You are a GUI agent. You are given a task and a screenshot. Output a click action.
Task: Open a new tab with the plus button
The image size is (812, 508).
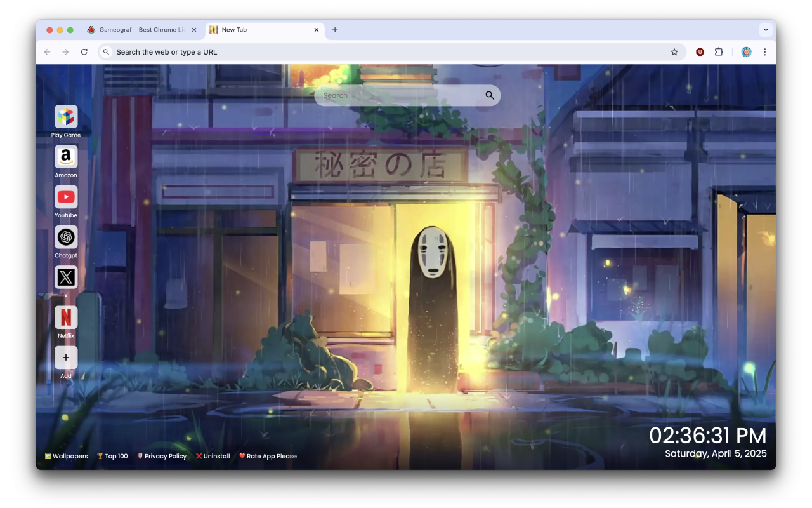click(x=336, y=29)
